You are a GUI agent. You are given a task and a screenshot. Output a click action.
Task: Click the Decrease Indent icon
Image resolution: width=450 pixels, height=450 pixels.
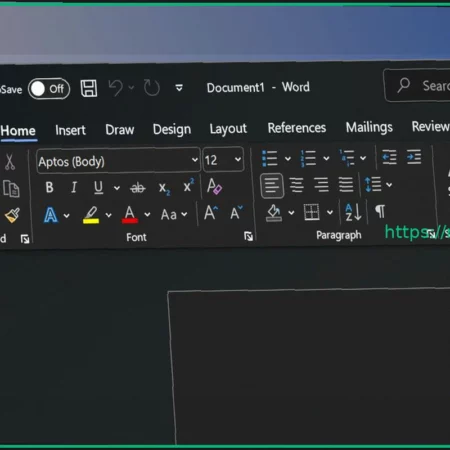pos(389,157)
